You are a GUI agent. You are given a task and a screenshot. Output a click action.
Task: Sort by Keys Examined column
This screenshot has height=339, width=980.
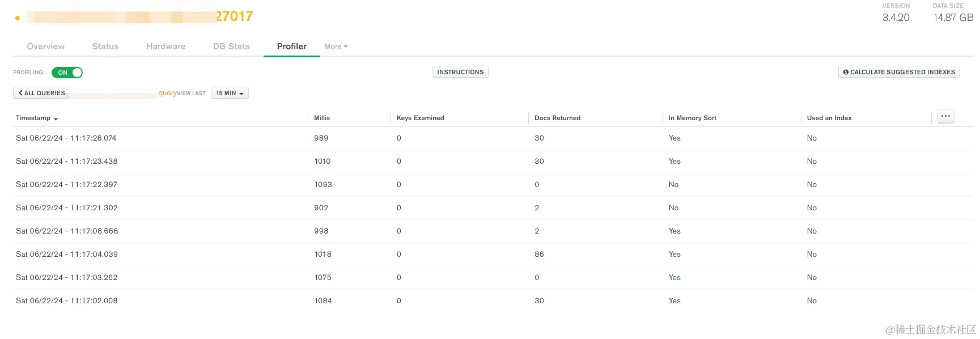420,118
